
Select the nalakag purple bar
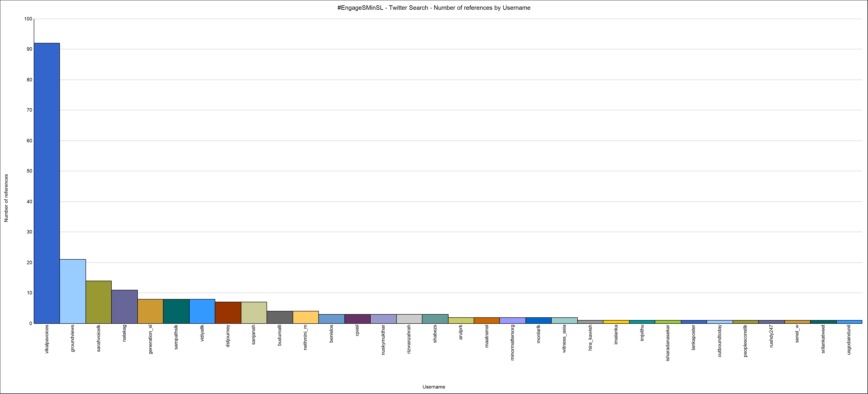(x=125, y=307)
